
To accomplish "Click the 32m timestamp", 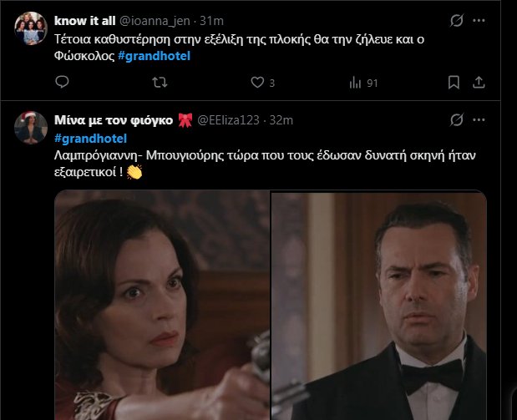I will tap(282, 121).
